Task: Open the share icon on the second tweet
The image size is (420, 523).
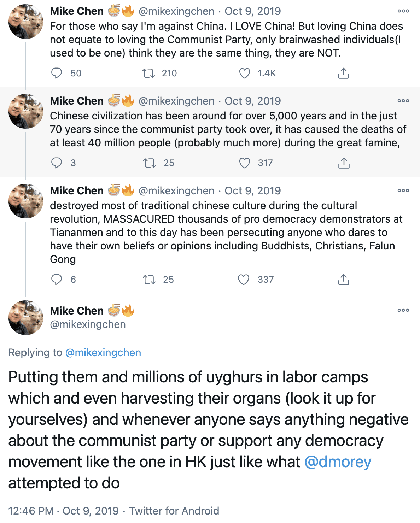Action: click(343, 163)
